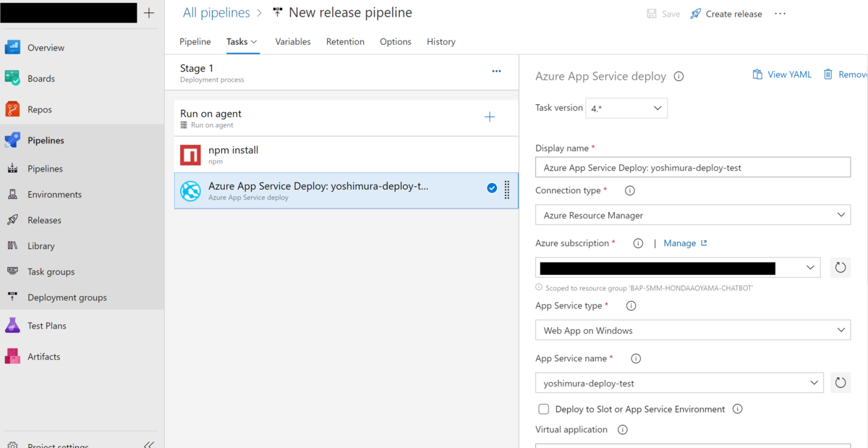Switch to the History tab

point(441,41)
